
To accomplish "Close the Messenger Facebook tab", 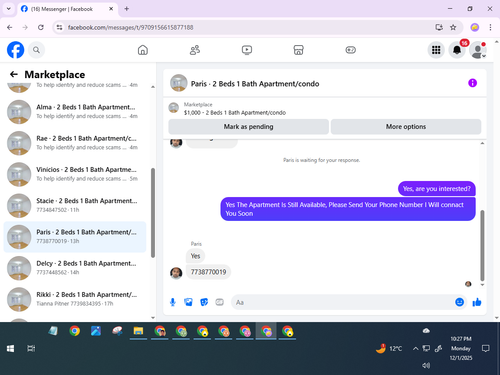I will click(x=111, y=9).
